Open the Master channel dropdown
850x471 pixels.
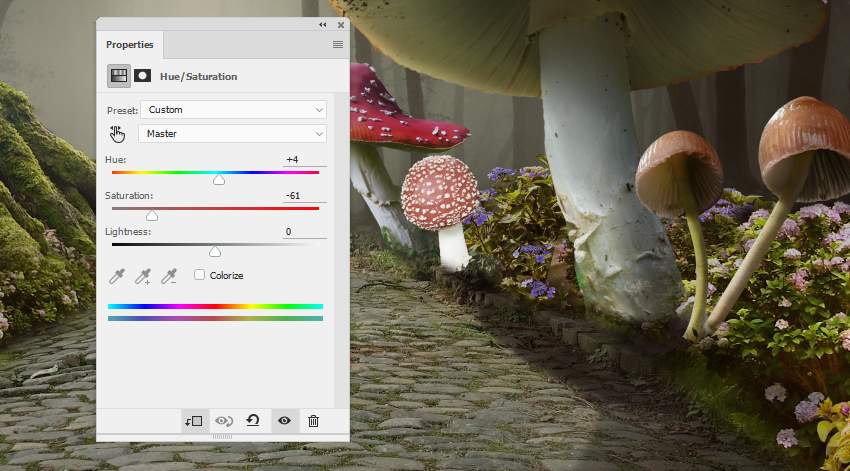point(233,133)
